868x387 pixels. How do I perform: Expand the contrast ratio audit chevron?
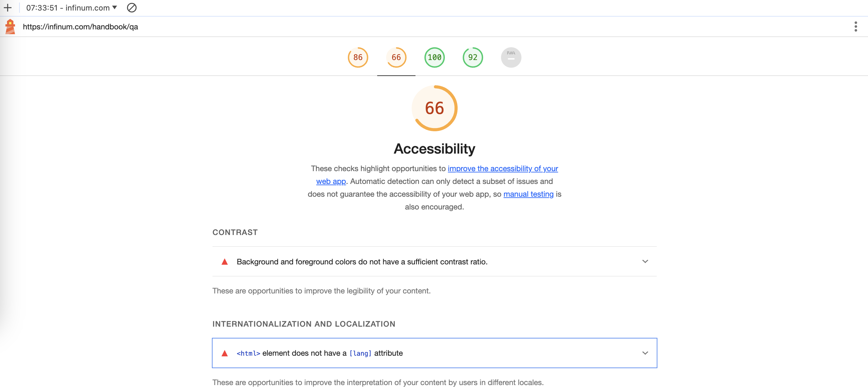click(x=645, y=262)
